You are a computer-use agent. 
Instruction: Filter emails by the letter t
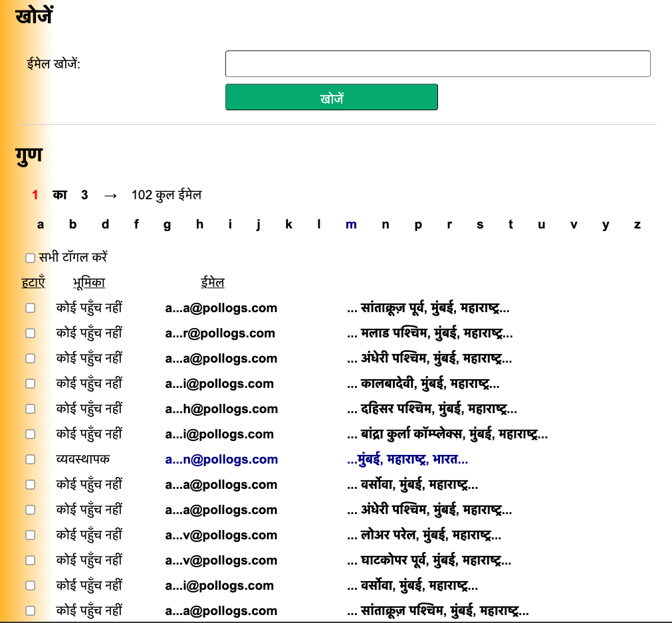pos(510,224)
